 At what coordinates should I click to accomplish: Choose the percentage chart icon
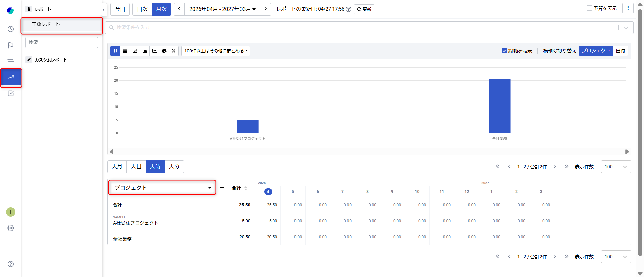tap(174, 51)
